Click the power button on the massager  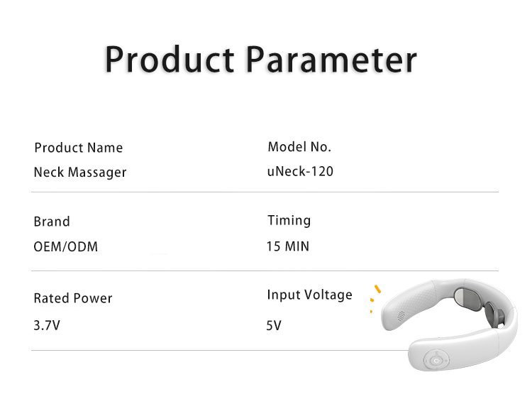pyautogui.click(x=436, y=360)
